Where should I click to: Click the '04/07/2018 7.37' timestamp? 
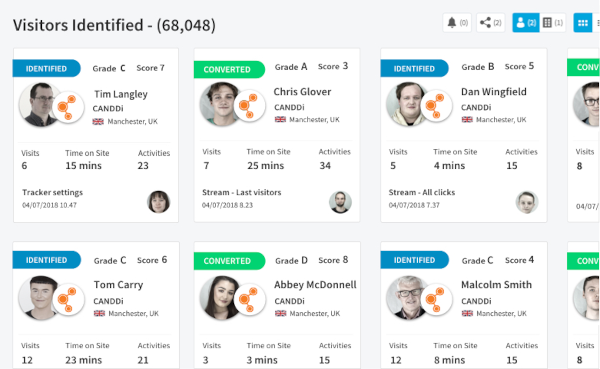click(x=414, y=205)
